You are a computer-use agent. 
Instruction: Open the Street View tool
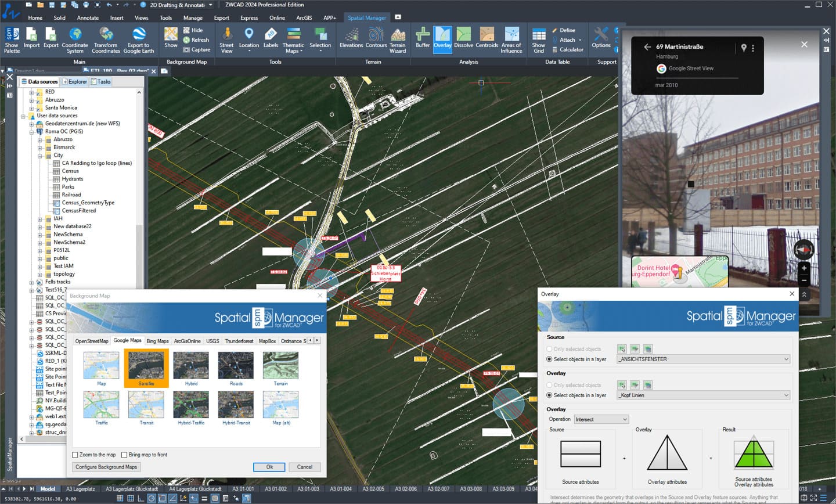(226, 40)
